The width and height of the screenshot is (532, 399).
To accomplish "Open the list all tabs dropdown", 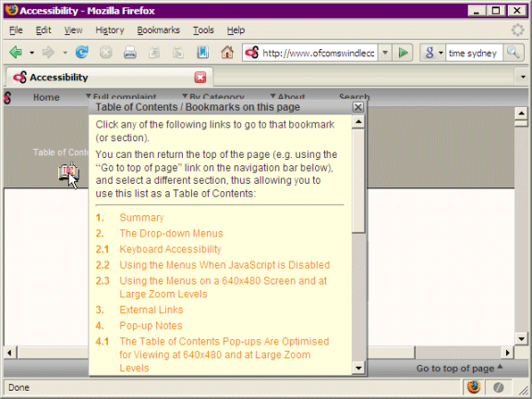I will click(523, 77).
